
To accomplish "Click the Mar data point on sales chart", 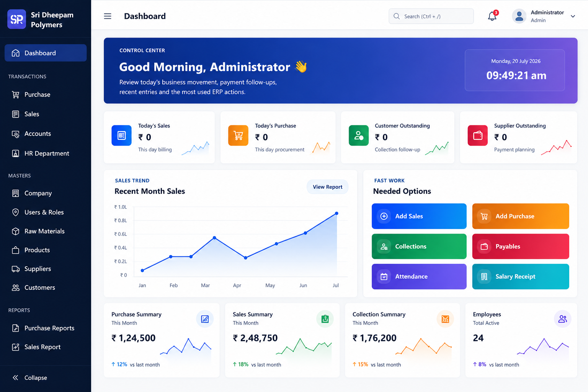I will [214, 238].
